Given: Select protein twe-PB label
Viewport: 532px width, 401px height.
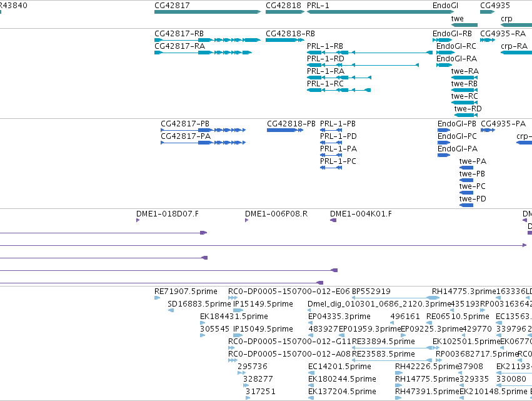Looking at the screenshot, I should (472, 174).
